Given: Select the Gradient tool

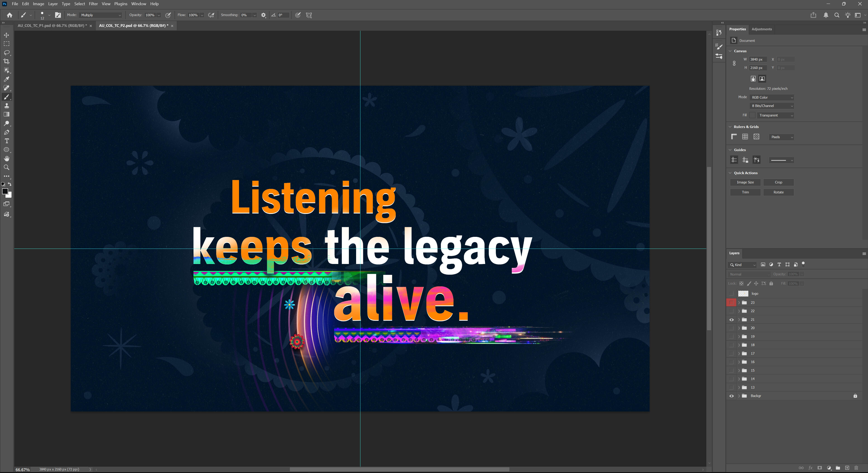Looking at the screenshot, I should coord(6,115).
